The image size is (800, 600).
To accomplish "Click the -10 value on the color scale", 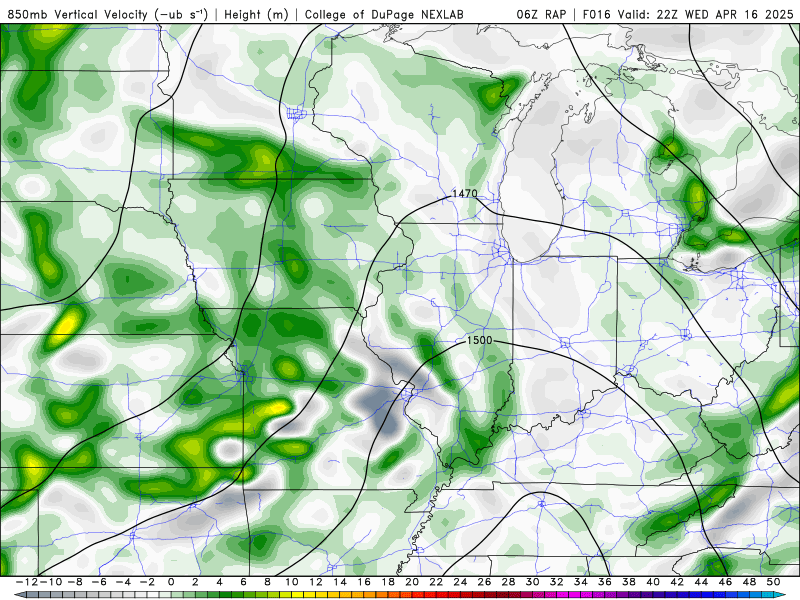I will coord(49,582).
